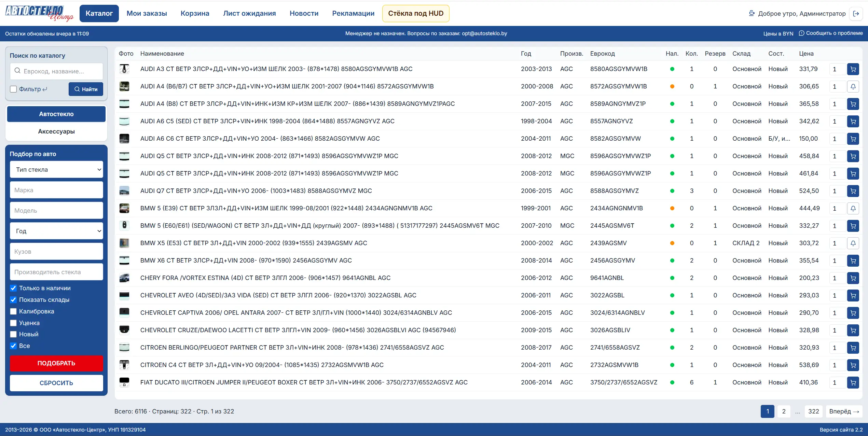868x436 pixels.
Task: Click the Цена column header
Action: (x=806, y=54)
